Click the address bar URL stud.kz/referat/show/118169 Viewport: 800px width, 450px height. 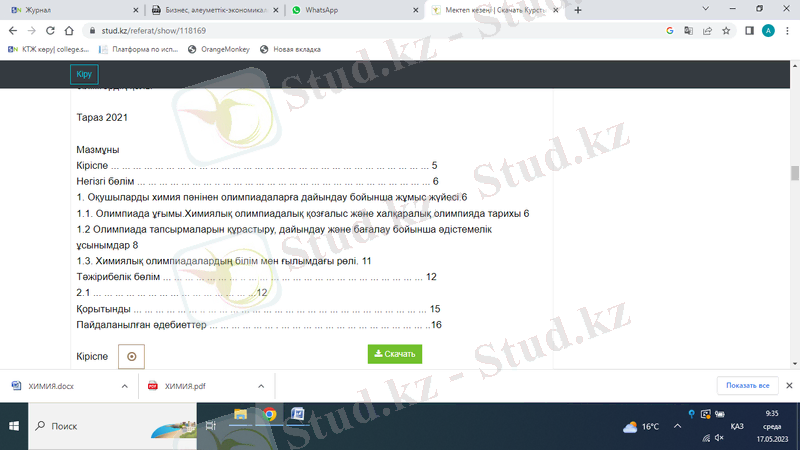click(154, 31)
